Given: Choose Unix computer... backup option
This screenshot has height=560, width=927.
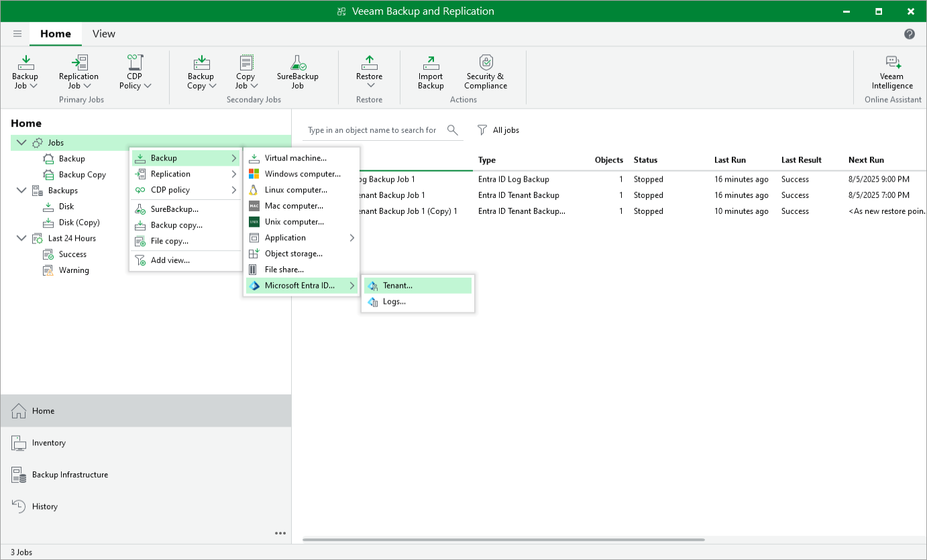Looking at the screenshot, I should coord(302,222).
